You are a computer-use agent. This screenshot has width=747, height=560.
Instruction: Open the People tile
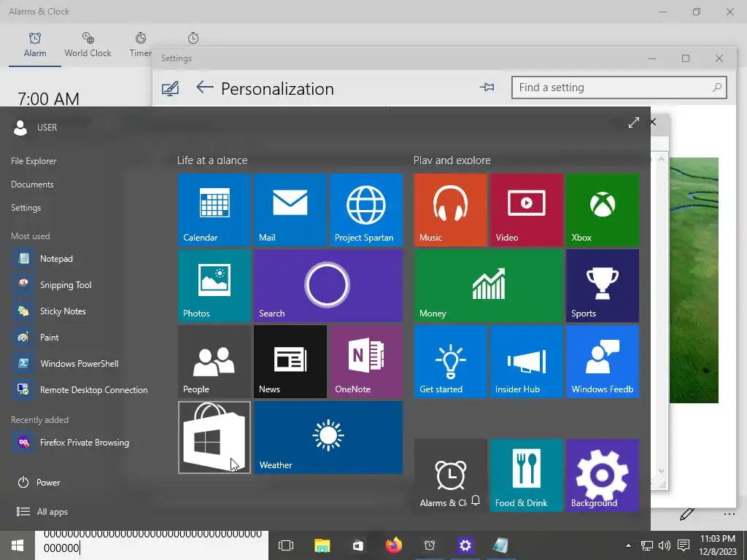pyautogui.click(x=214, y=362)
